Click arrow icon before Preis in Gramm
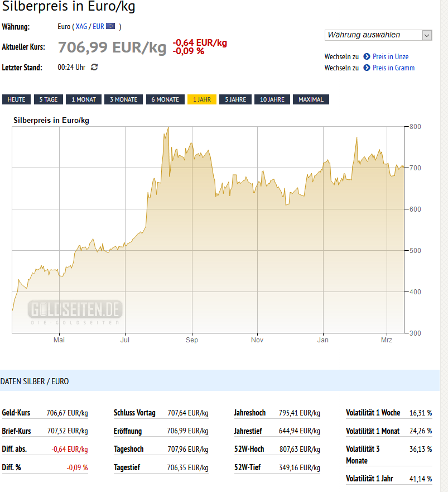 pos(367,68)
